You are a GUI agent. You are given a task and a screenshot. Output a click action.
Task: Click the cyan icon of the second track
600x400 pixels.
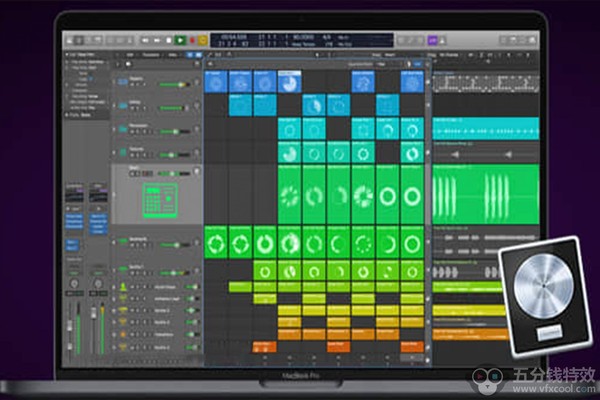[x=121, y=105]
